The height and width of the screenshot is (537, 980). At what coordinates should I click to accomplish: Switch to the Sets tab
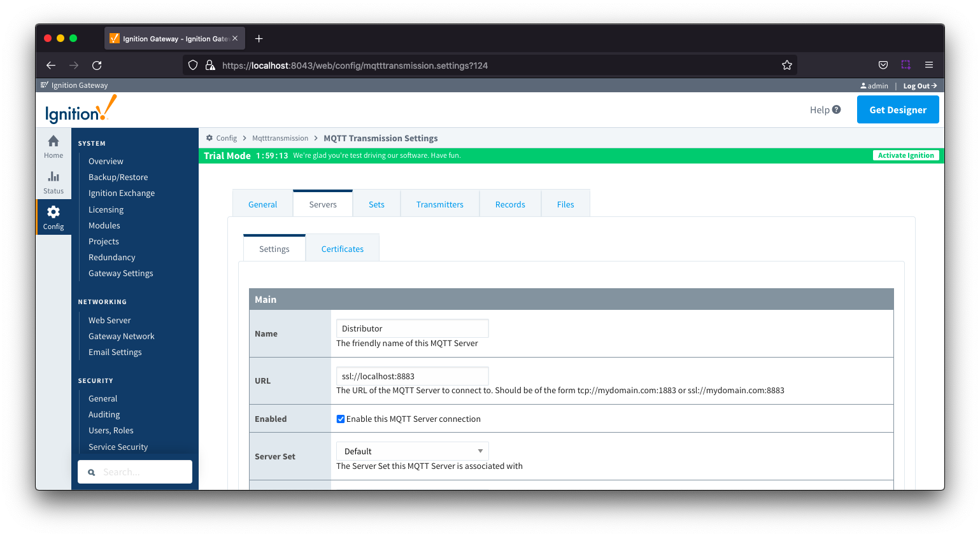pyautogui.click(x=376, y=204)
